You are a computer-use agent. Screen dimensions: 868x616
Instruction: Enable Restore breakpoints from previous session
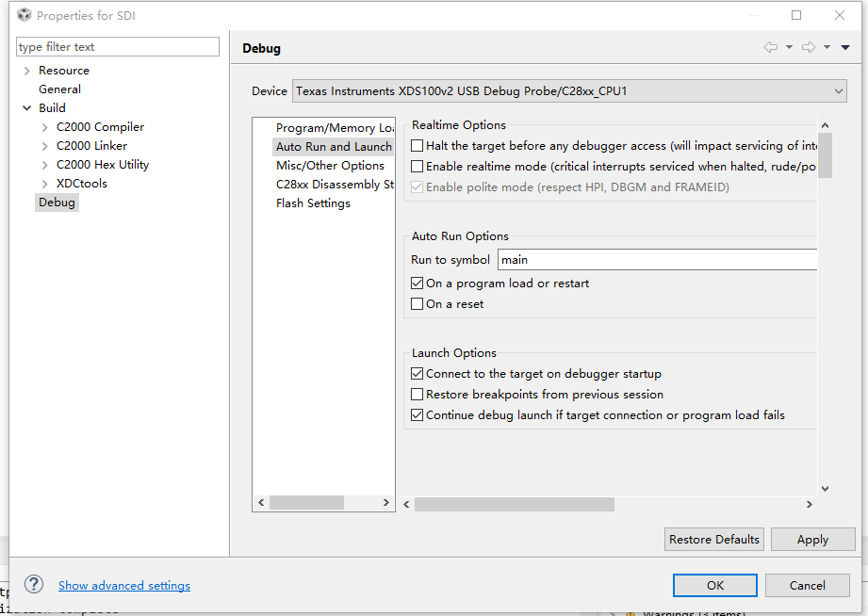pyautogui.click(x=418, y=395)
